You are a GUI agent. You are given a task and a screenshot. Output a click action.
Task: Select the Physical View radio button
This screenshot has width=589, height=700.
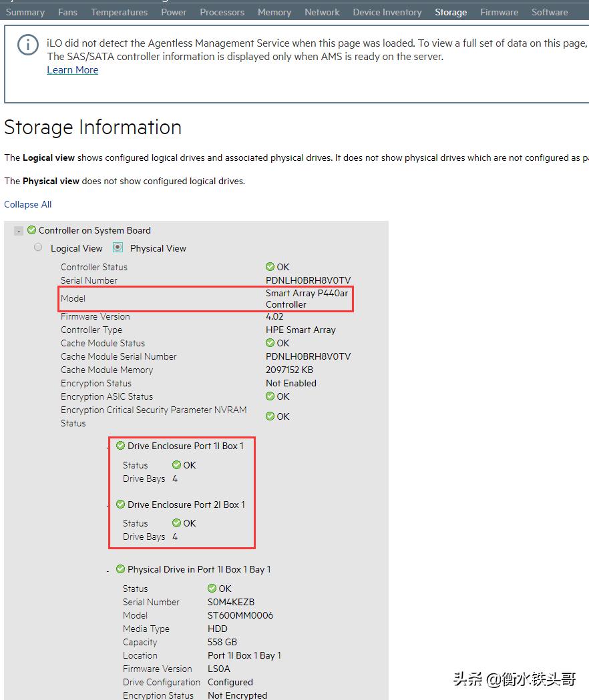pyautogui.click(x=118, y=248)
